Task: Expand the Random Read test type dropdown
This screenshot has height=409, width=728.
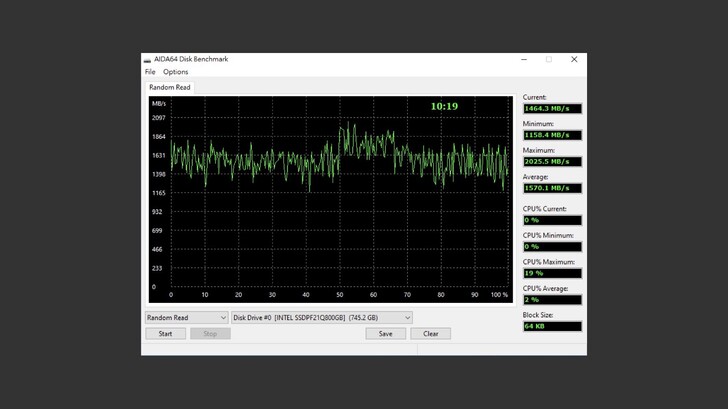Action: (x=186, y=318)
